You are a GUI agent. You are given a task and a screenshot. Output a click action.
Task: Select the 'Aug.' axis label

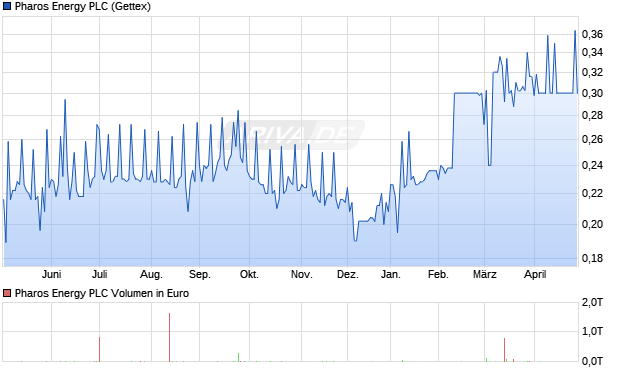coord(151,274)
